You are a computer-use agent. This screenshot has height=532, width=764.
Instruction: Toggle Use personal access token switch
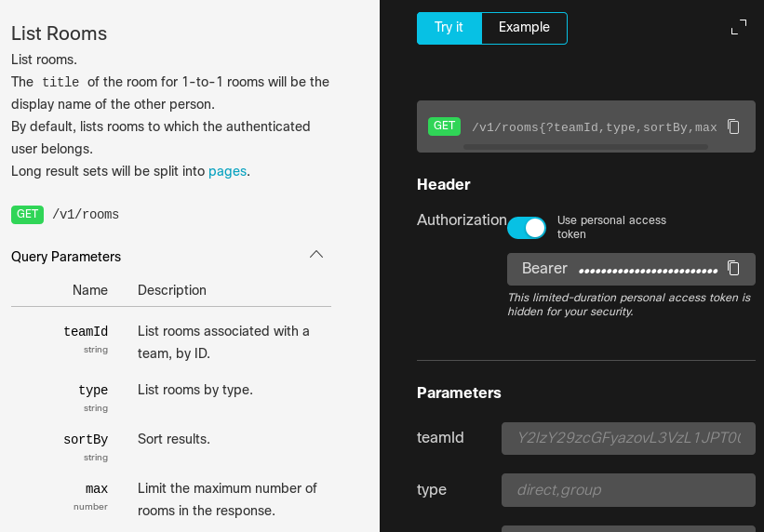point(527,228)
